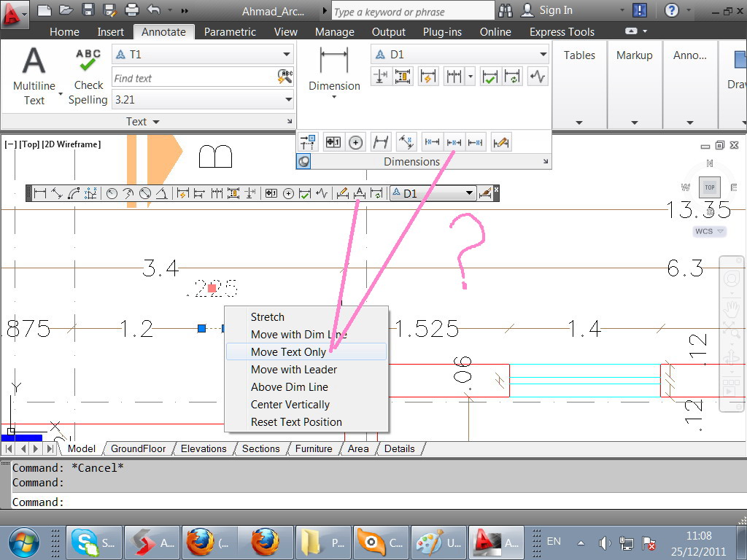Click the Text Angle icon in Dimensions panel
Viewport: 747px width, 560px height.
tap(406, 142)
